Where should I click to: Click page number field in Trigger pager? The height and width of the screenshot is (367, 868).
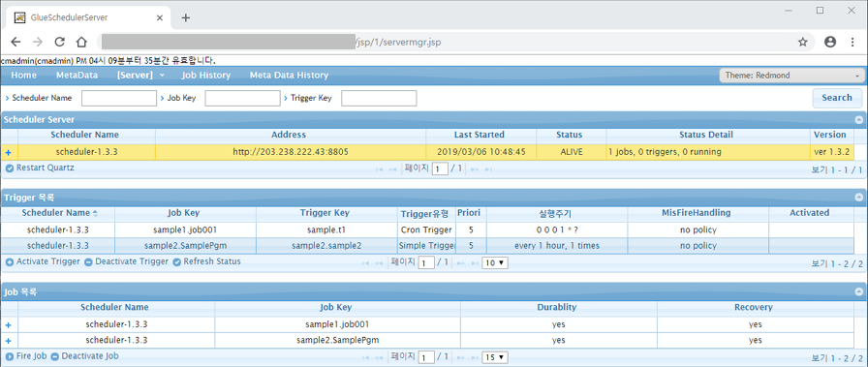click(x=426, y=263)
